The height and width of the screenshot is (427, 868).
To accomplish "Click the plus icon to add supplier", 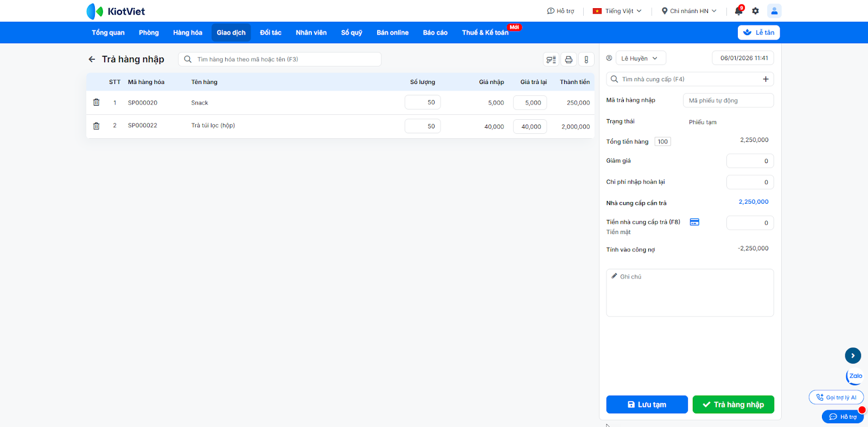I will (765, 79).
